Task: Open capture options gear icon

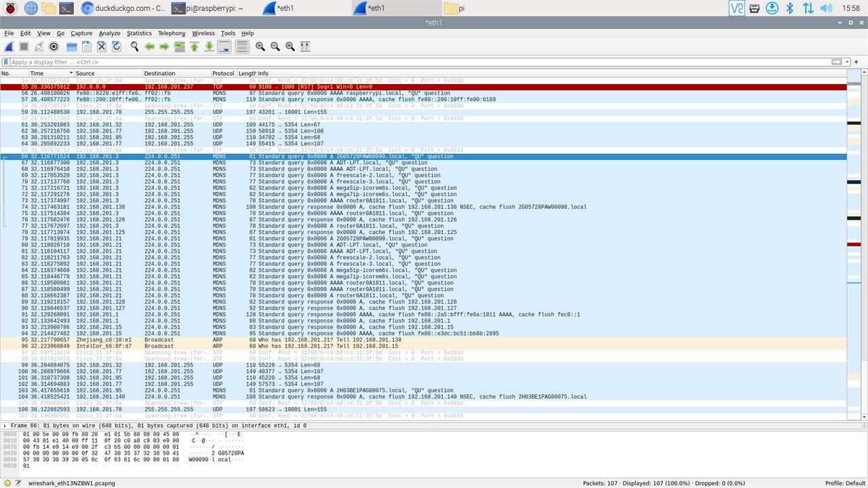Action: tap(54, 47)
